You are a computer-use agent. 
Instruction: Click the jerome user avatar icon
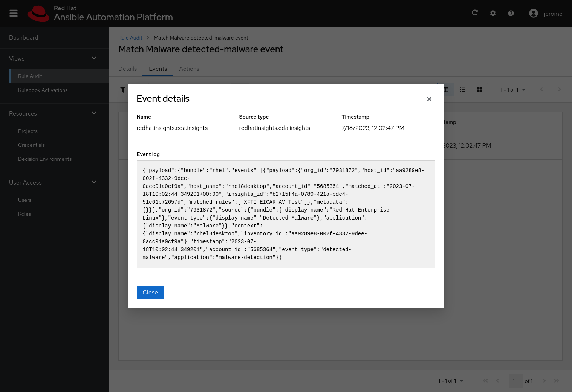534,13
